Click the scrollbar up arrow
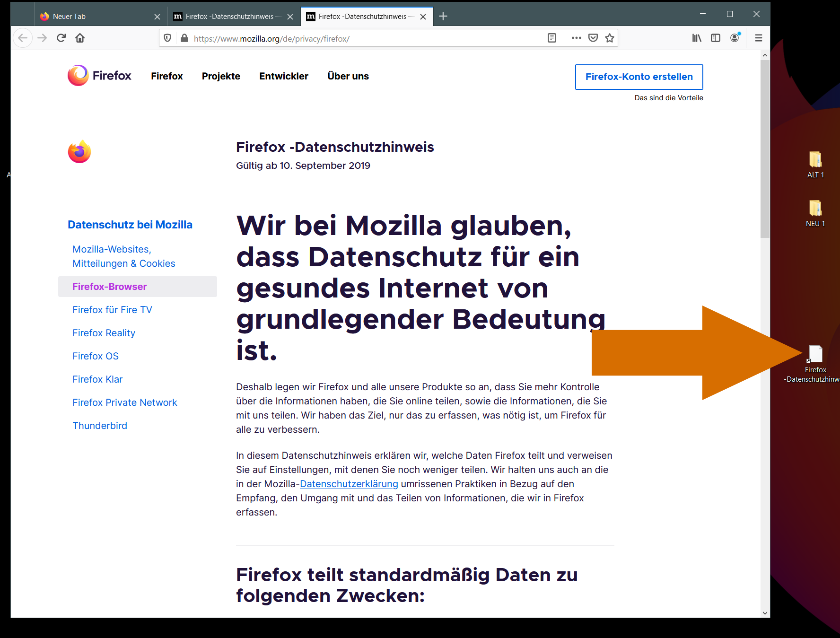Screen dimensions: 840x638 coord(765,55)
